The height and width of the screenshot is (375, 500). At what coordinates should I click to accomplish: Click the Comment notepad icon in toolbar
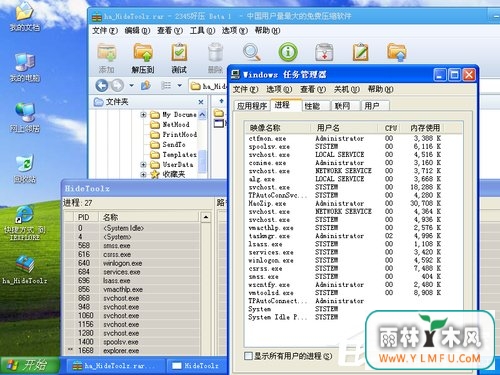361,52
